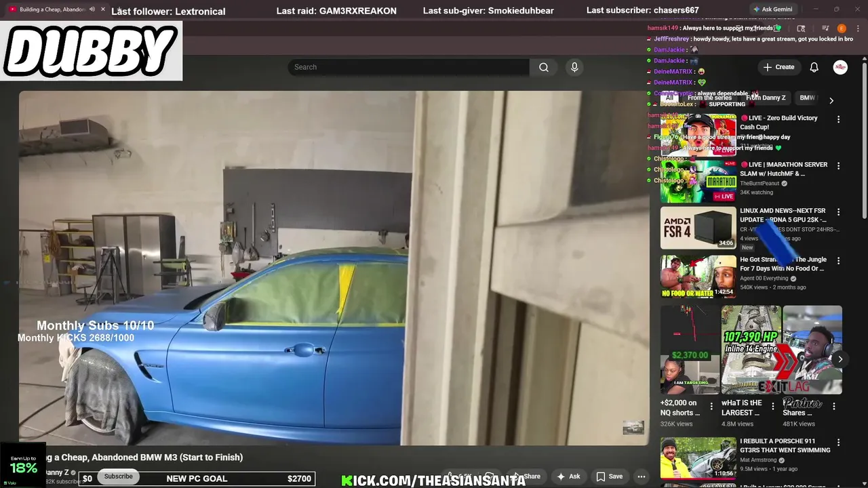Viewport: 868px width, 488px height.
Task: Click the page vertical scrollbar
Action: pyautogui.click(x=865, y=139)
